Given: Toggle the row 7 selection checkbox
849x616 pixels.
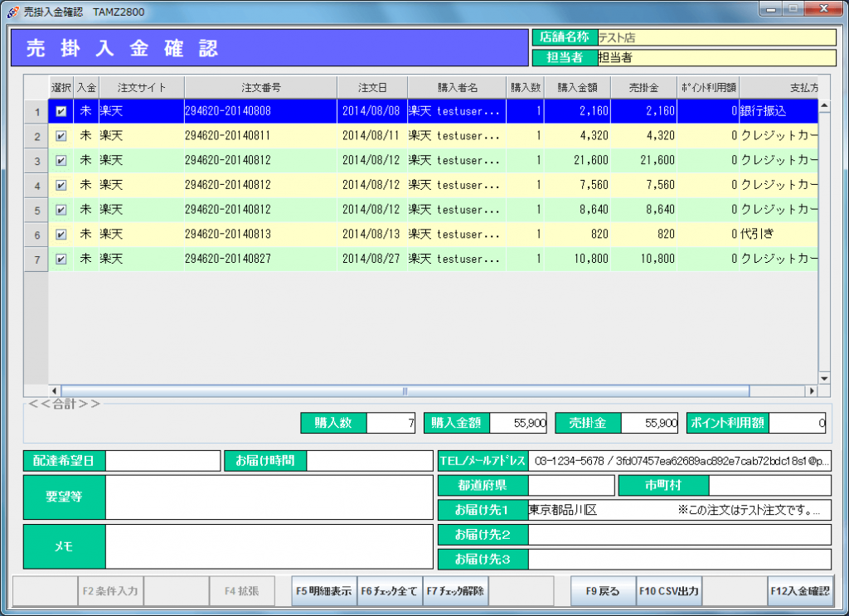Looking at the screenshot, I should (61, 259).
